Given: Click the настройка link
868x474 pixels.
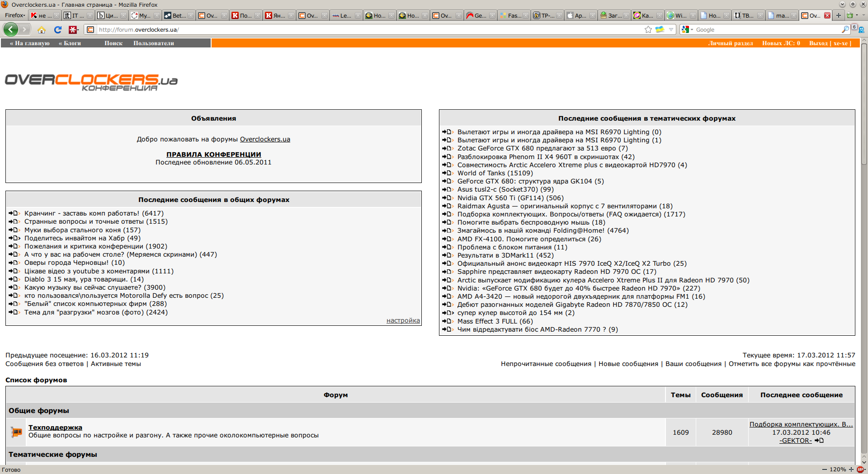Looking at the screenshot, I should (403, 320).
